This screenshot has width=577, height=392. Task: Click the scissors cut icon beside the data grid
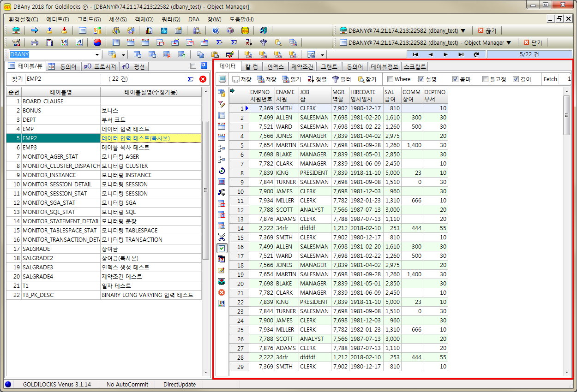[x=222, y=237]
